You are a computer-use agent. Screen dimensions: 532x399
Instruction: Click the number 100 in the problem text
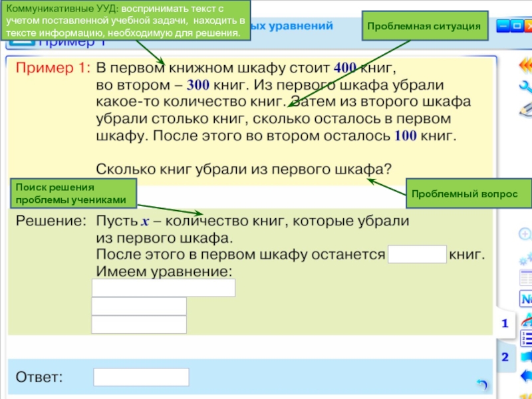pos(406,136)
